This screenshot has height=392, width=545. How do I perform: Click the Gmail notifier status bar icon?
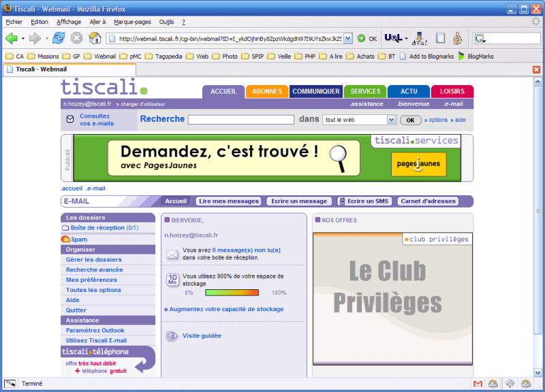coord(478,384)
